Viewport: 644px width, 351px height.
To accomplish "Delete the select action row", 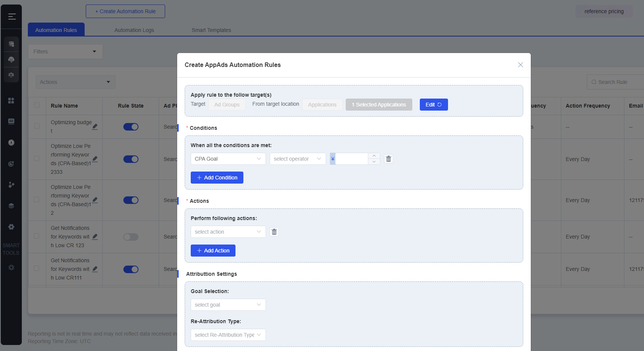I will (274, 232).
